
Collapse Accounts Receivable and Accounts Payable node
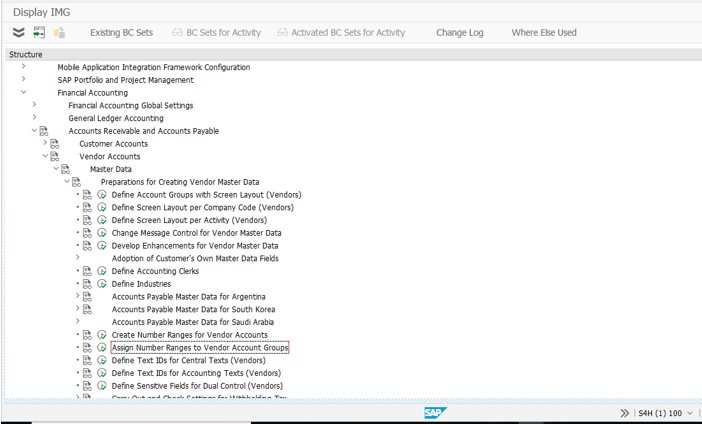(x=34, y=130)
